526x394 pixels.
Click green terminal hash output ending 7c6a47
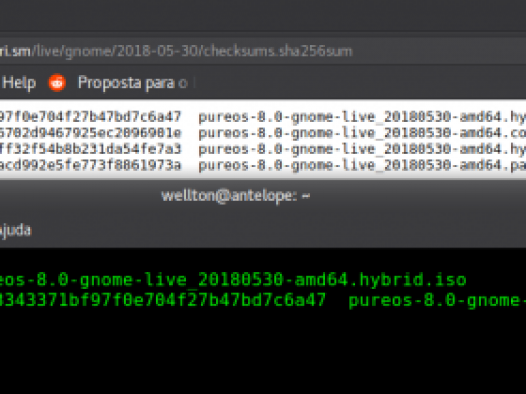click(x=163, y=299)
